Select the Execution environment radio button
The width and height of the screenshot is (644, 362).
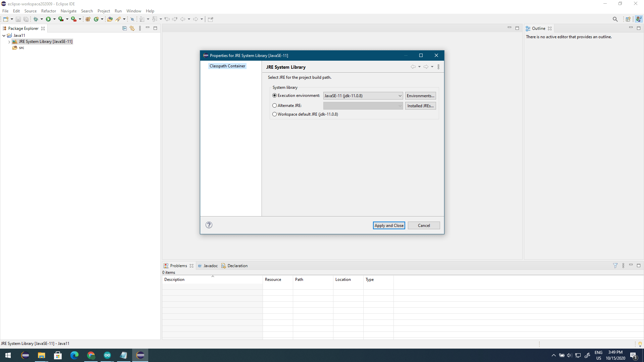tap(275, 96)
